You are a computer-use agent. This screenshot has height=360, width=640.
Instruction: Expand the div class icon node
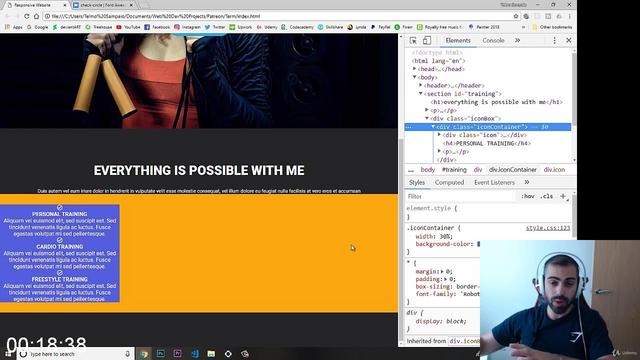click(x=439, y=135)
